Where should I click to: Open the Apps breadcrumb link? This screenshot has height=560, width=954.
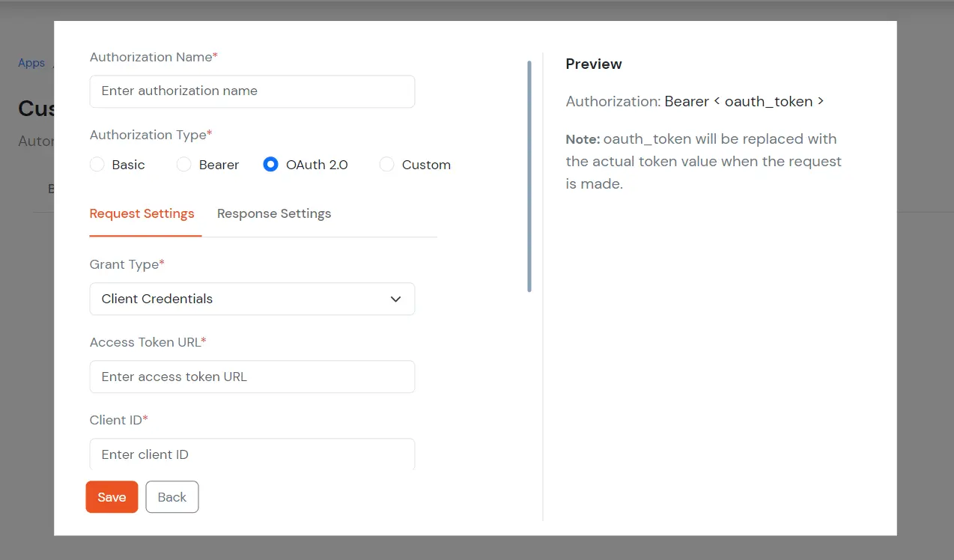[x=31, y=63]
